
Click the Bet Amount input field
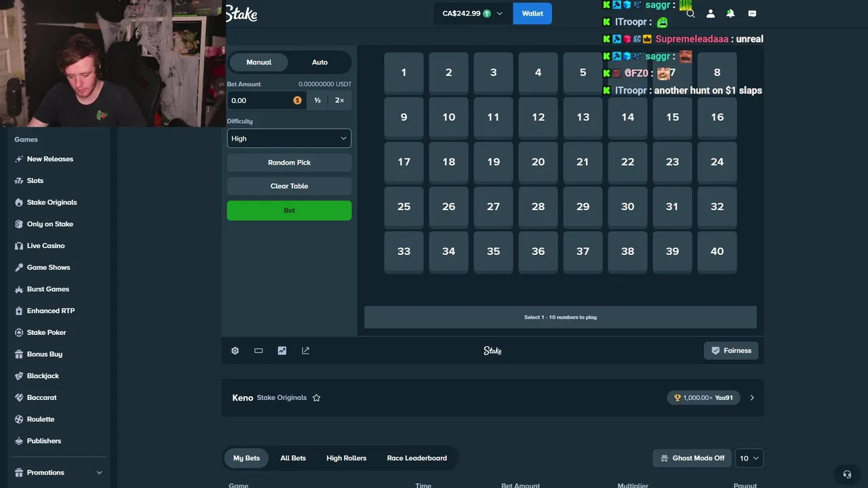[x=267, y=100]
